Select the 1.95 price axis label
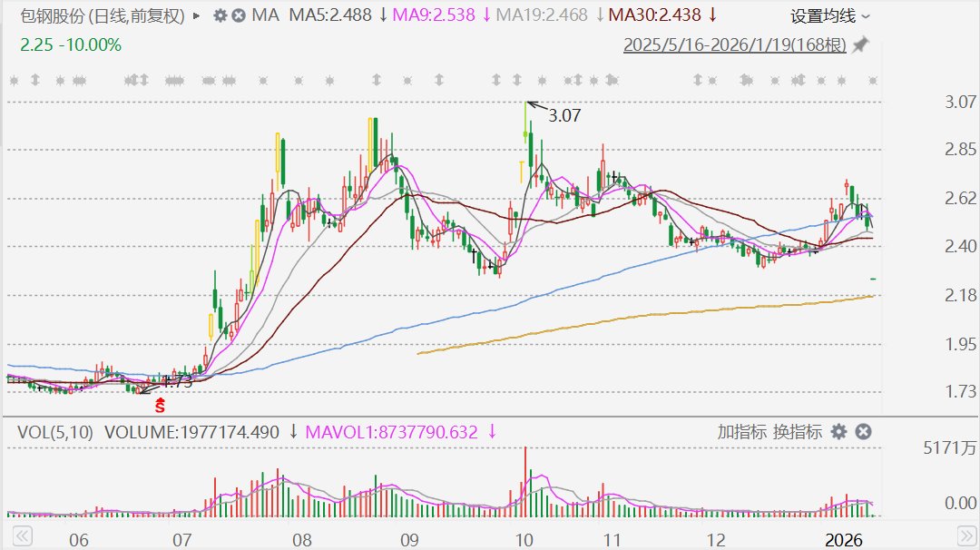This screenshot has height=550, width=980. click(x=961, y=344)
